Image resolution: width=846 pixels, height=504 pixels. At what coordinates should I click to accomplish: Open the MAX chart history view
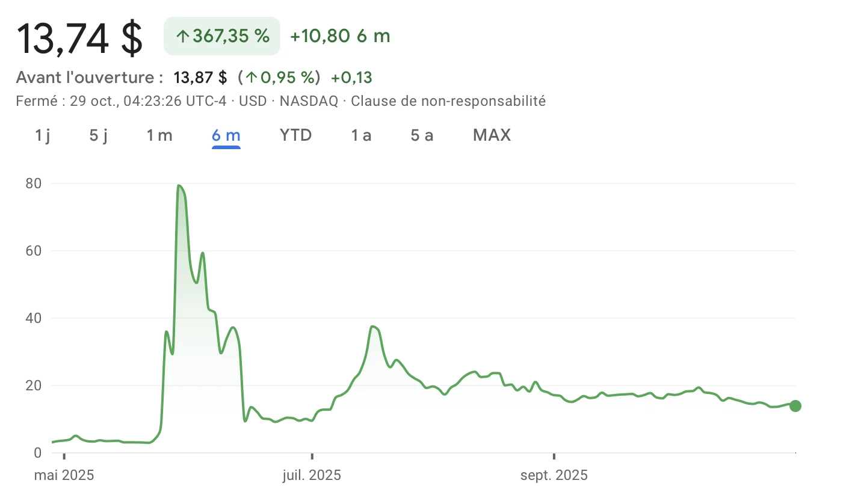click(491, 135)
